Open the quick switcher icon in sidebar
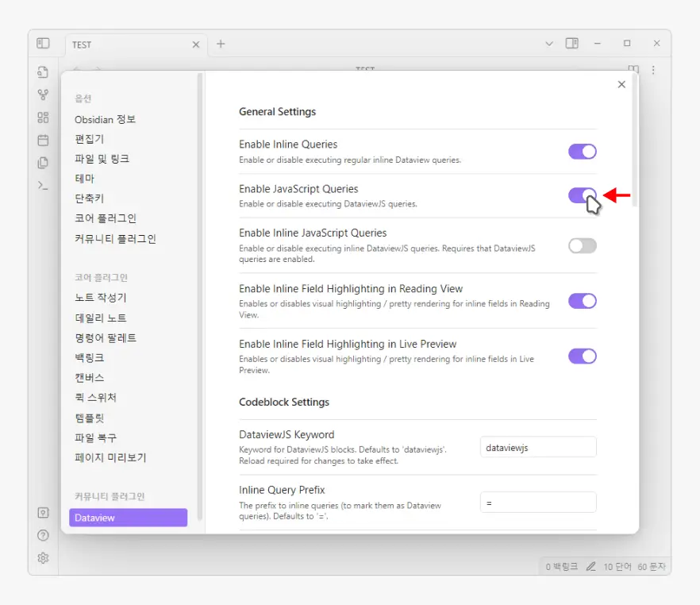The width and height of the screenshot is (700, 605). tap(43, 72)
